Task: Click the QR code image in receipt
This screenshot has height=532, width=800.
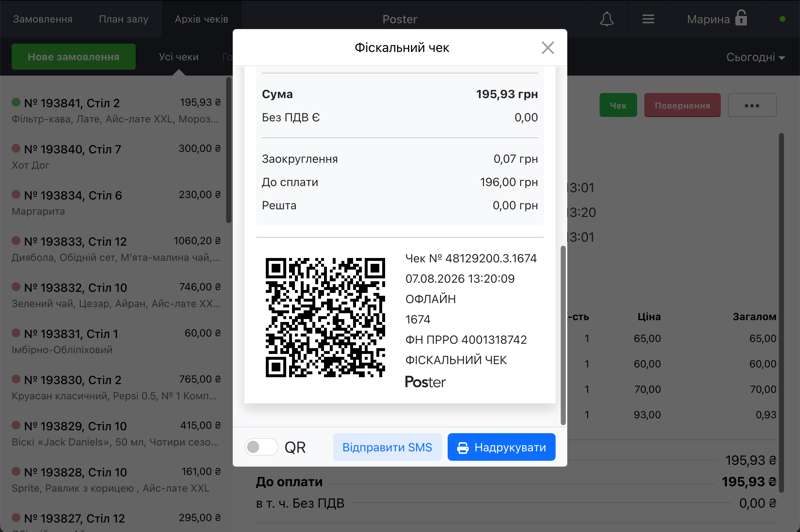Action: (325, 318)
